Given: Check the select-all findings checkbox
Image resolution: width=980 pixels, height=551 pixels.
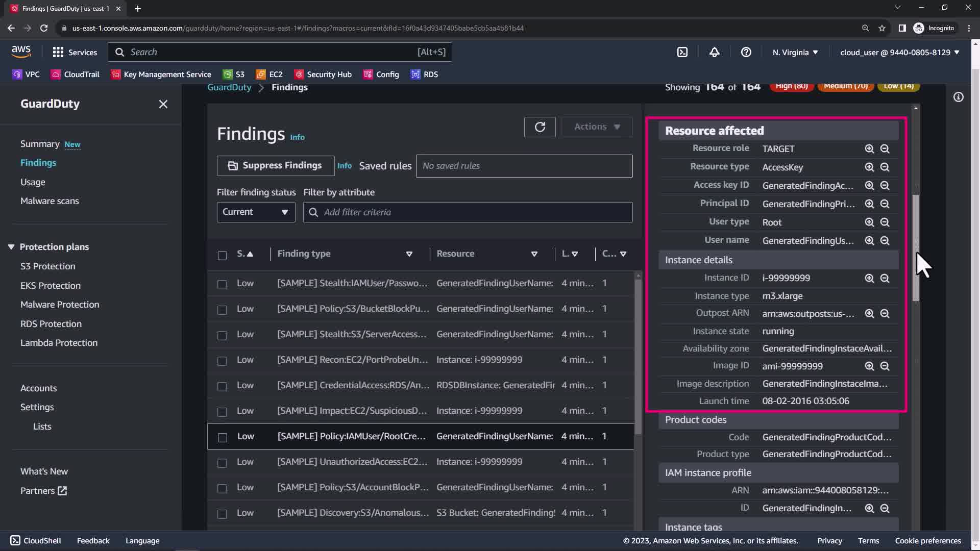Looking at the screenshot, I should coord(222,255).
